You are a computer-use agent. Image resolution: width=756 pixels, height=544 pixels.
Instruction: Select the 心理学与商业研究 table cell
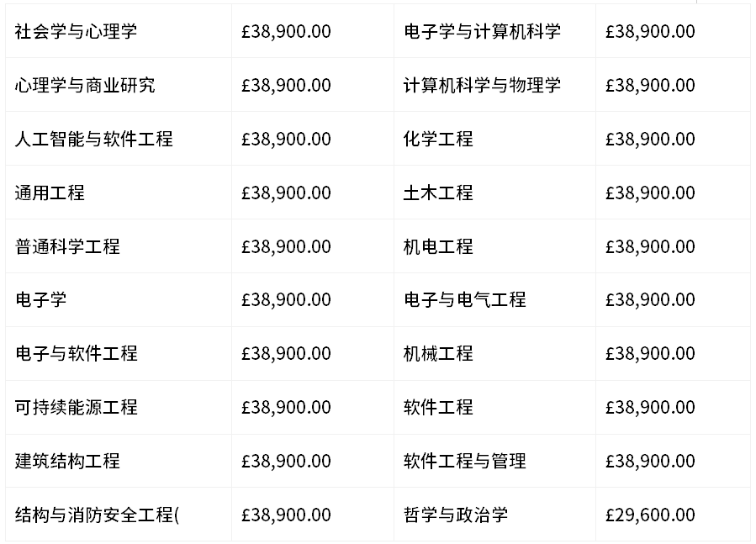point(85,86)
